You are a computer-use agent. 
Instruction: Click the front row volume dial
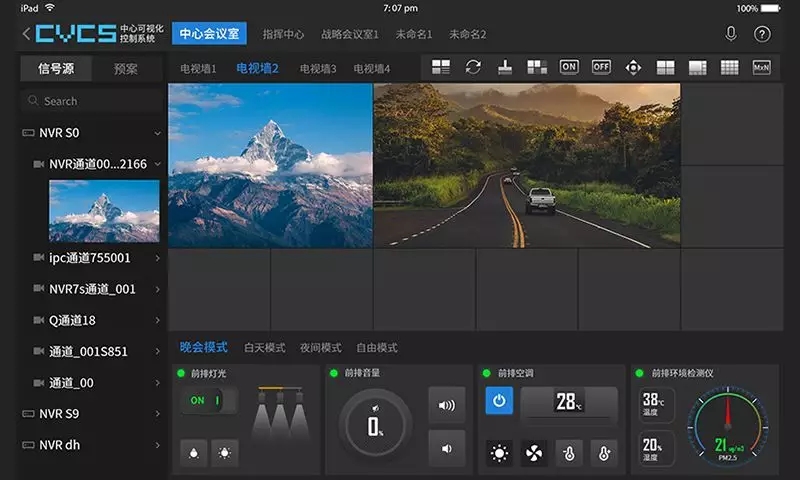(375, 424)
